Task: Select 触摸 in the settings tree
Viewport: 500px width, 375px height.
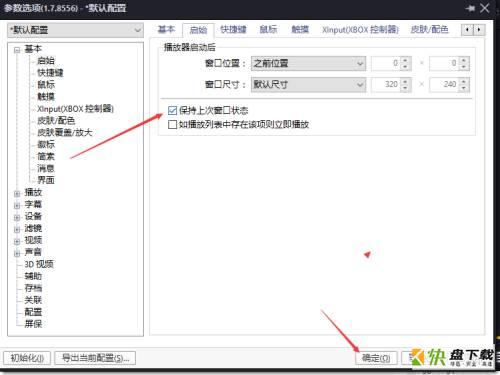Action: tap(46, 97)
